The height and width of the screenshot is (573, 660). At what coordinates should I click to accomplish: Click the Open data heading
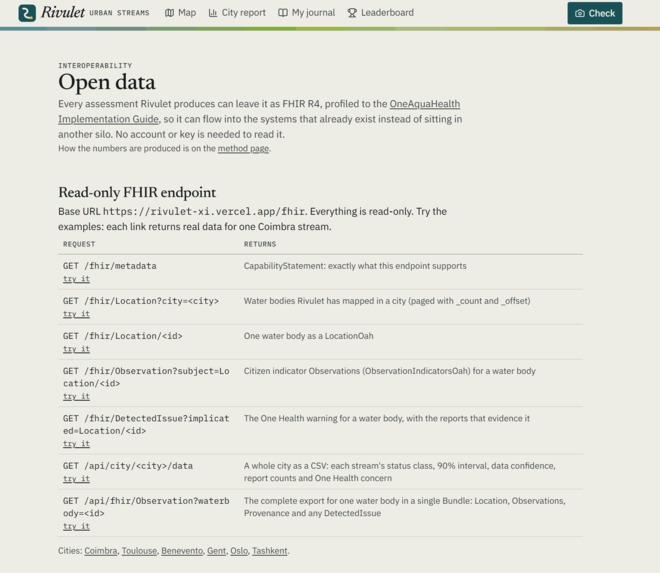(x=107, y=82)
